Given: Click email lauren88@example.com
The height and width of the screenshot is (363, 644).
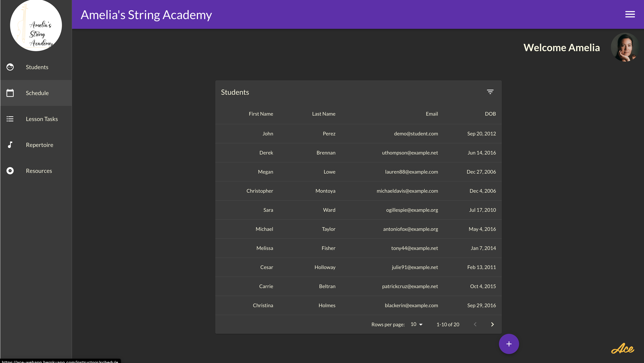Looking at the screenshot, I should [411, 172].
